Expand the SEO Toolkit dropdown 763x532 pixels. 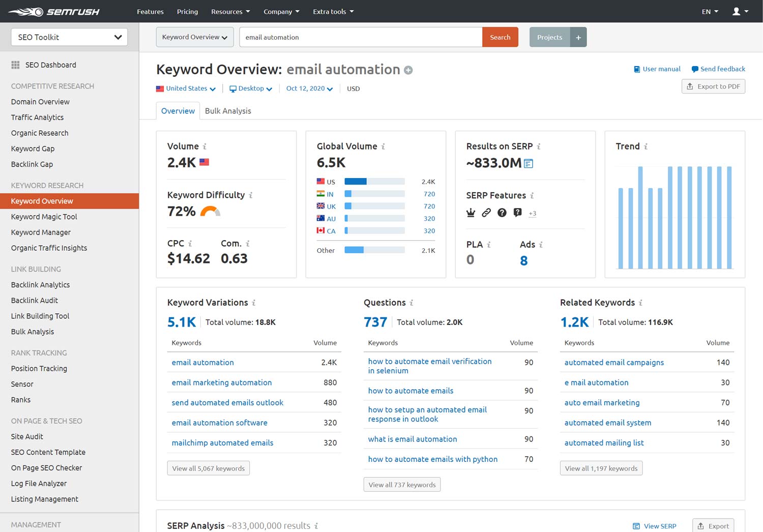(69, 37)
